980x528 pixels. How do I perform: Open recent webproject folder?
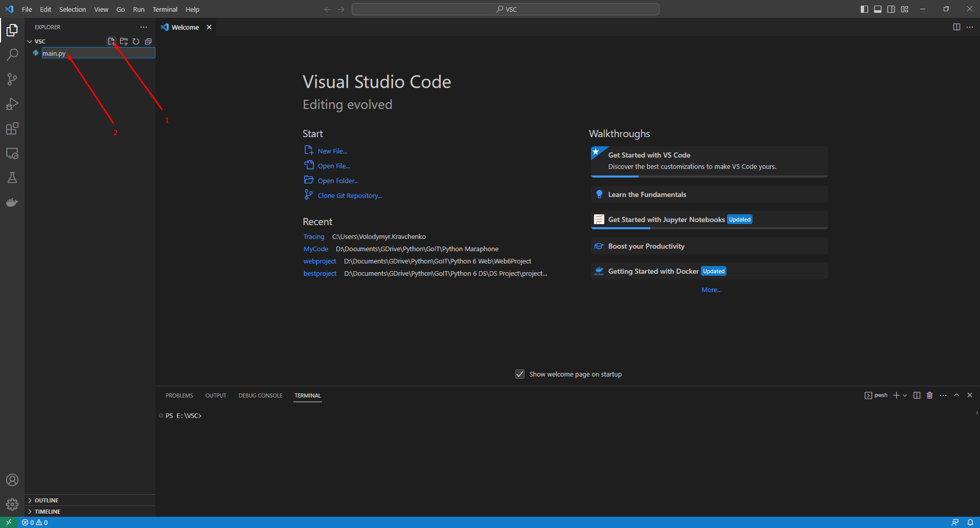(x=320, y=261)
